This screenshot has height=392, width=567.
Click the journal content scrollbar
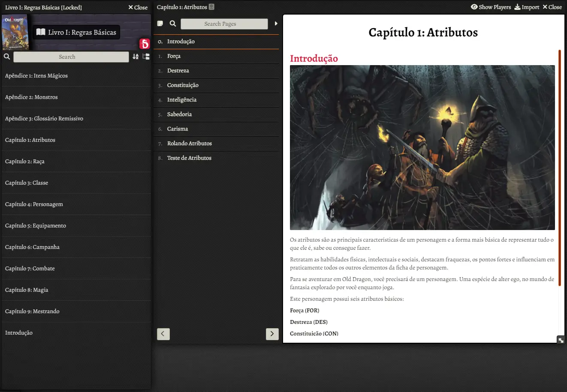(x=560, y=168)
